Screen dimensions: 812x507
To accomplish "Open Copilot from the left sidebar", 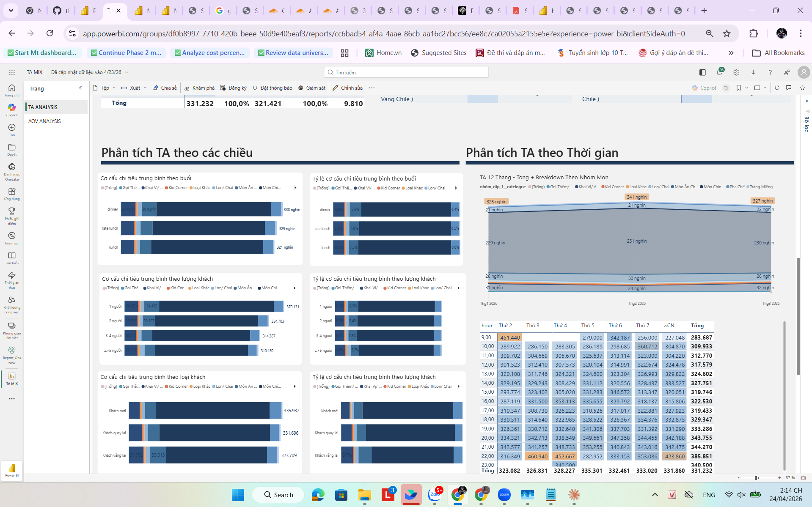I will point(11,110).
